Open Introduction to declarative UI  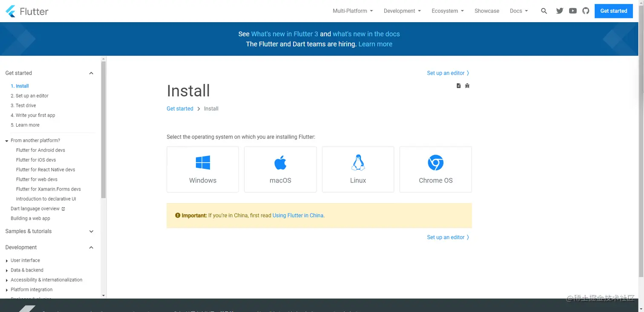46,199
